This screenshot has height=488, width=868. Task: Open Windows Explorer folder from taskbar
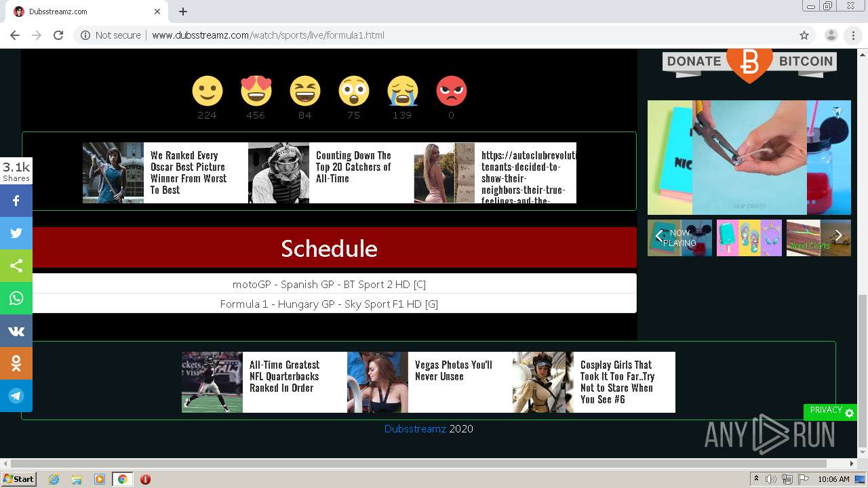(x=77, y=479)
